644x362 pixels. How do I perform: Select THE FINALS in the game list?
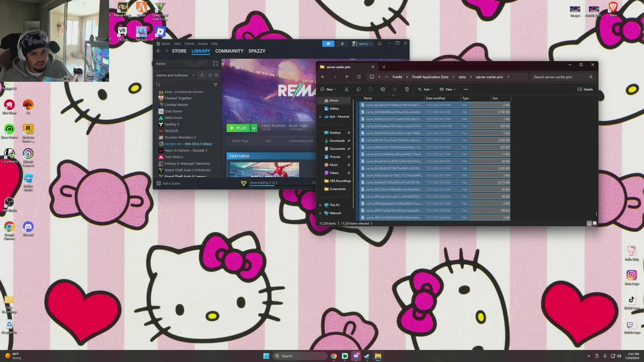pyautogui.click(x=174, y=157)
